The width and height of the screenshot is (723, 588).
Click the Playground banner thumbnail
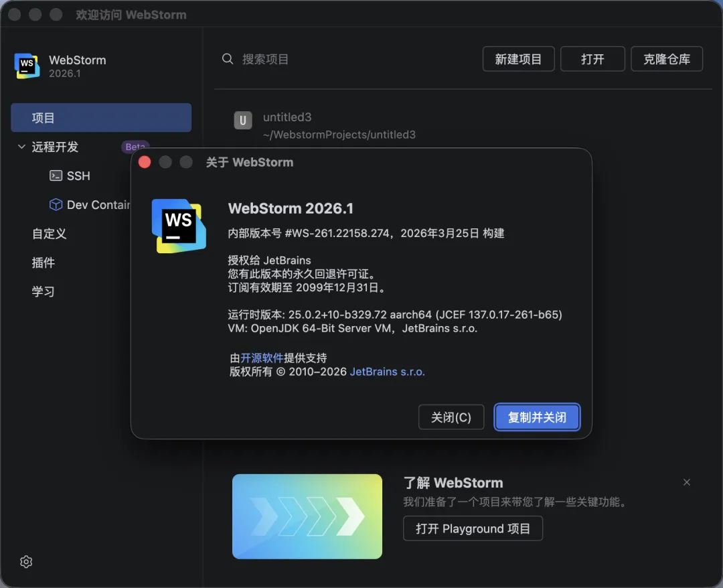[x=307, y=516]
